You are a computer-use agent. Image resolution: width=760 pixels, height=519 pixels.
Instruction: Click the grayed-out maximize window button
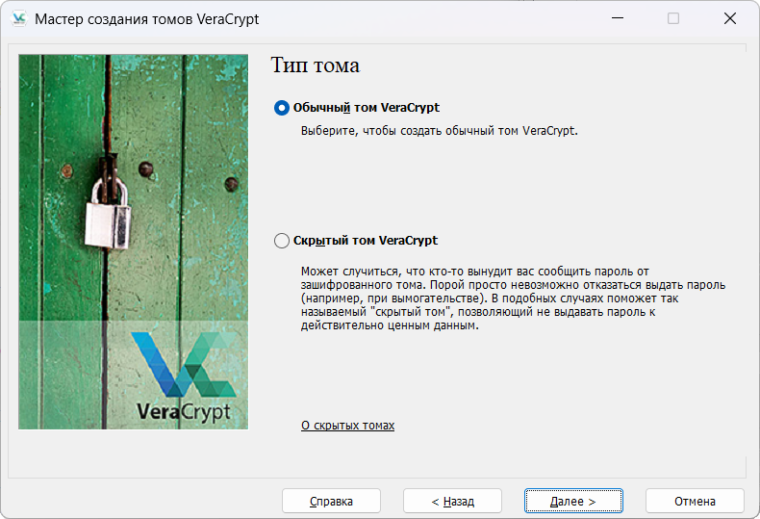click(673, 19)
